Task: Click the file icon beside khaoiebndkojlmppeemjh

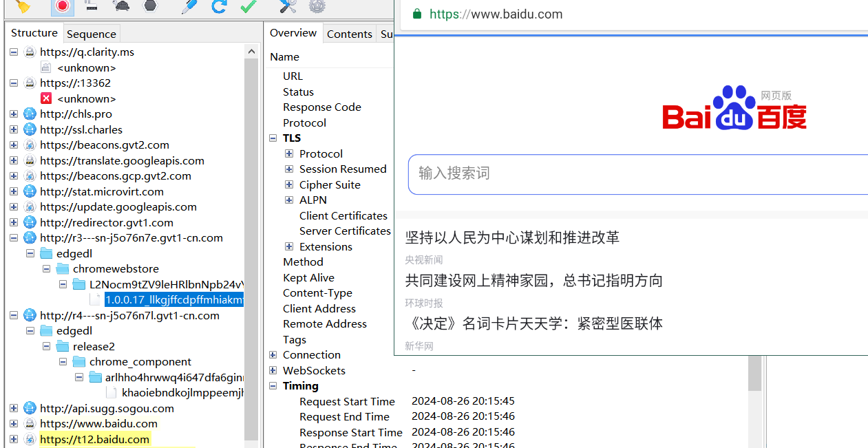Action: 111,393
